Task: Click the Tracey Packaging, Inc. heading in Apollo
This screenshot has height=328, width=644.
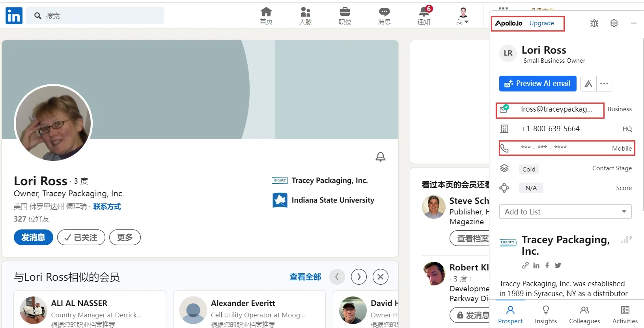Action: point(566,245)
